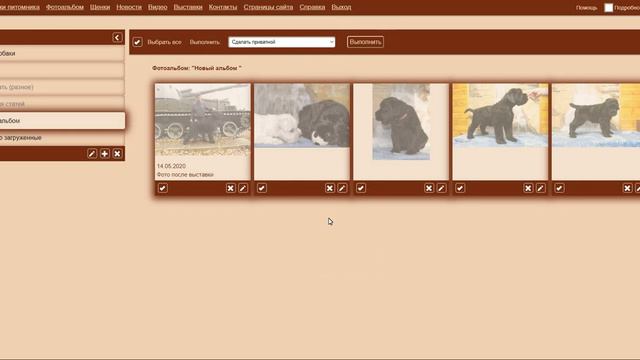Open the Щенки menu item

tap(100, 7)
